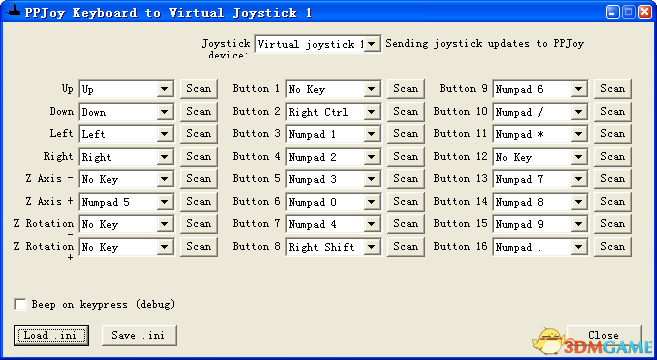Open the Down key dropdown

126,112
